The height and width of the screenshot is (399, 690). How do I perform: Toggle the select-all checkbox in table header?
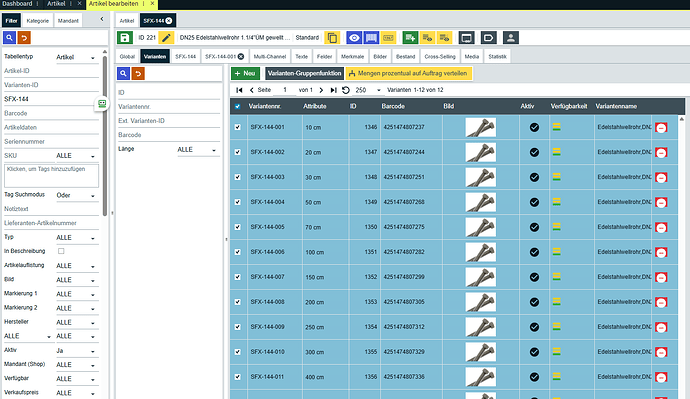click(x=238, y=106)
